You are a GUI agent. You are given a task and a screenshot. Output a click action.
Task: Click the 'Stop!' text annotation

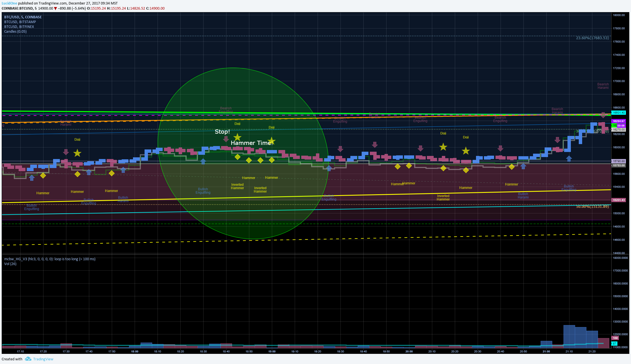pyautogui.click(x=222, y=132)
